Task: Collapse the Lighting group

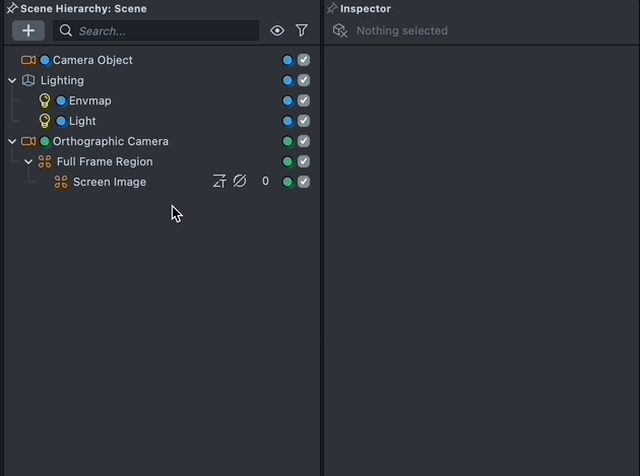Action: click(12, 80)
